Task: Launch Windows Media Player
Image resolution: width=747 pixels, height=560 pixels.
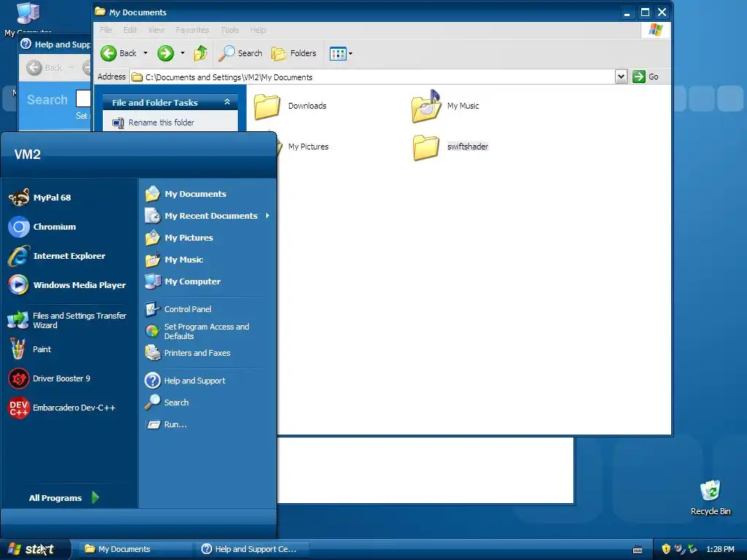Action: [69, 285]
